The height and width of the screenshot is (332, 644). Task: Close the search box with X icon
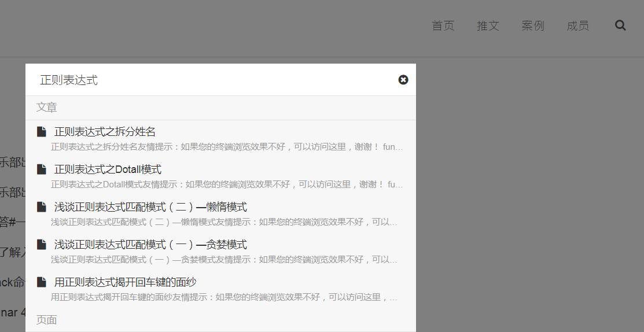coord(403,80)
